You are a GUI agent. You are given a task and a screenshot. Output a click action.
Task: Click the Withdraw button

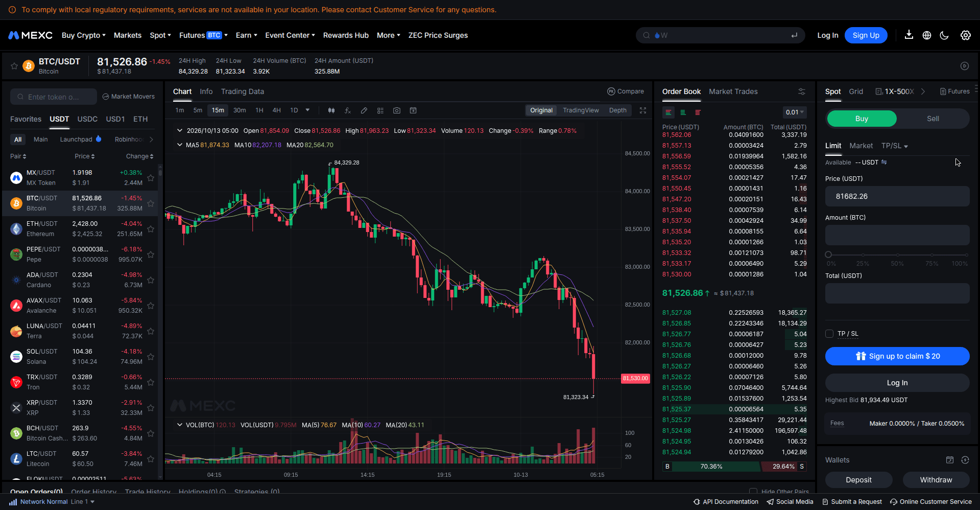(936, 480)
